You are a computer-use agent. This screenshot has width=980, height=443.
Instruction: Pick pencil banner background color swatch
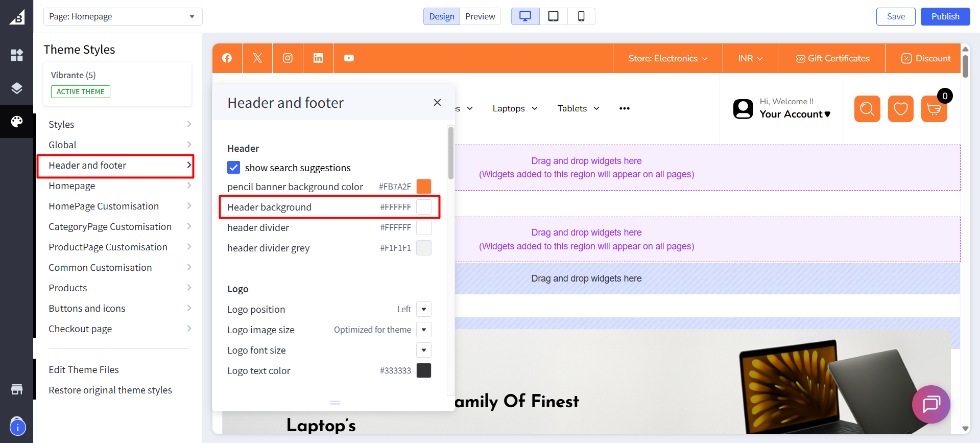pos(424,186)
